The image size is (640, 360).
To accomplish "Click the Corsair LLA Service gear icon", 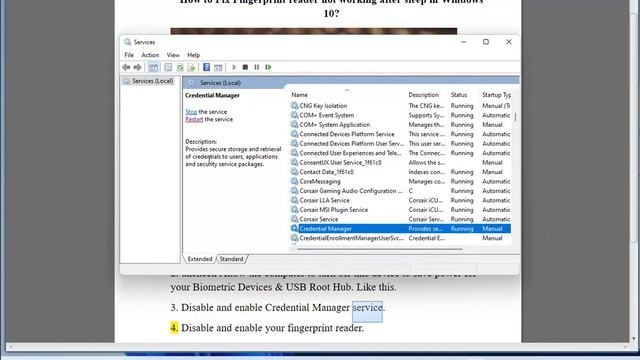I will [x=294, y=200].
